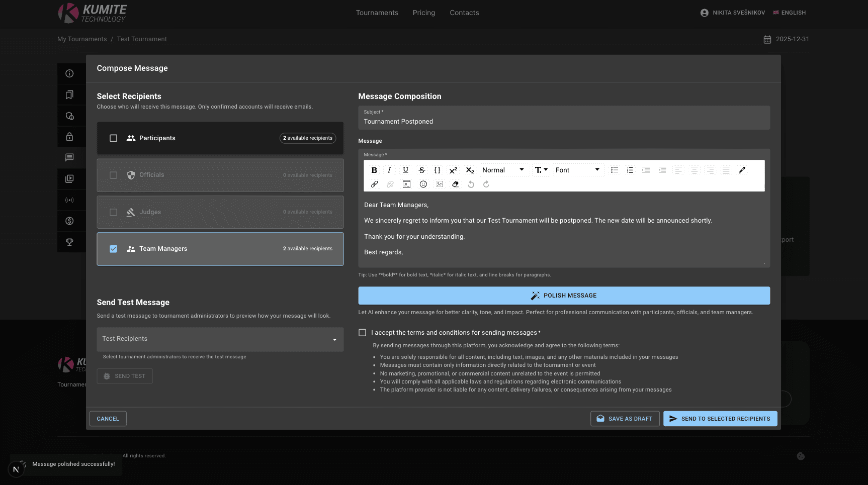Screen dimensions: 868x485
Task: Toggle bold formatting in the message editor
Action: click(374, 170)
